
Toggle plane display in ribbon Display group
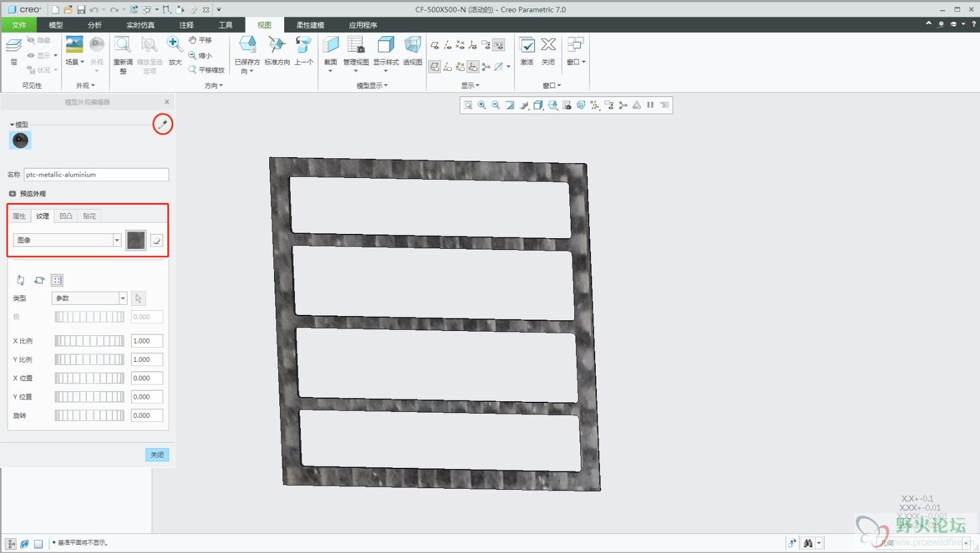(x=435, y=45)
